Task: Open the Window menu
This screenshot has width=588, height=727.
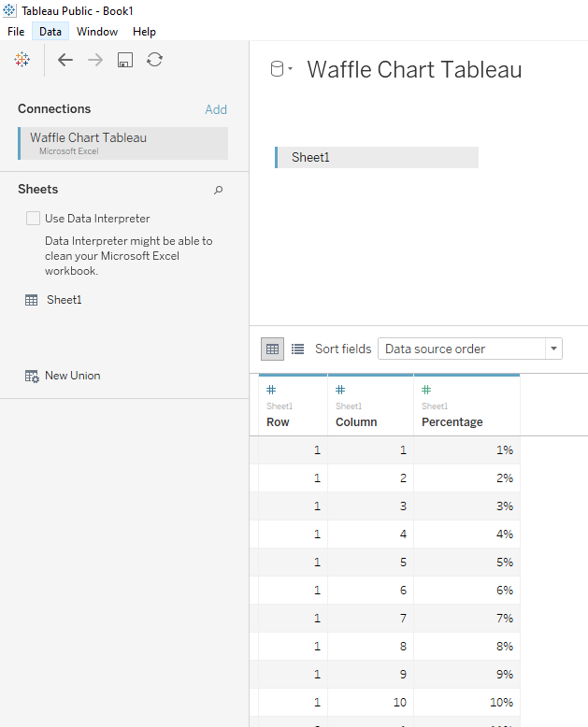Action: (97, 32)
